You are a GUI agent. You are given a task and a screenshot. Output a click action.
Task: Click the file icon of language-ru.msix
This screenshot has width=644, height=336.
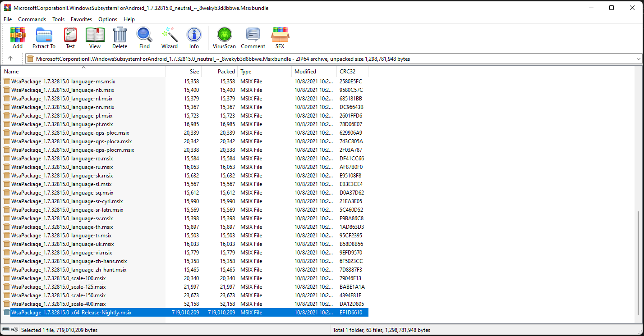tap(7, 167)
